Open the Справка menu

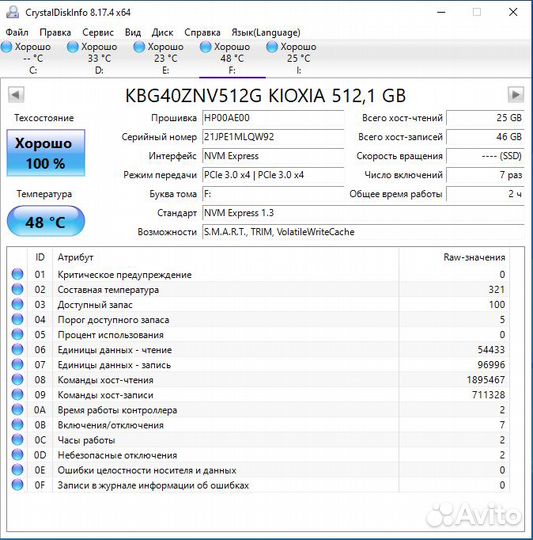pyautogui.click(x=202, y=32)
